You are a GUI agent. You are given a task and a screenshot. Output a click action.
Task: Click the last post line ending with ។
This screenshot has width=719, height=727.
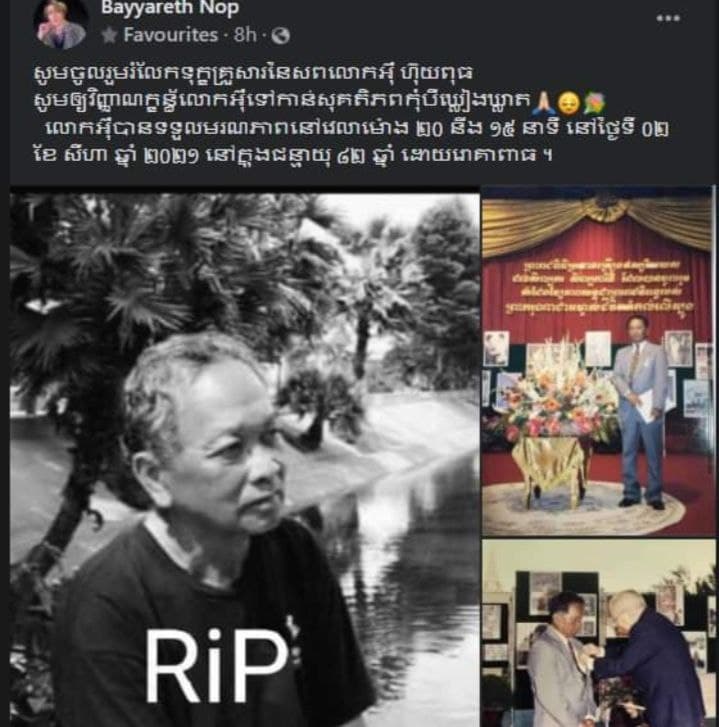coord(293,155)
